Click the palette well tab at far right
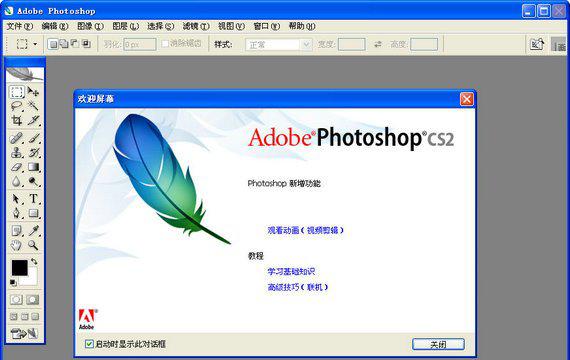 tap(560, 45)
